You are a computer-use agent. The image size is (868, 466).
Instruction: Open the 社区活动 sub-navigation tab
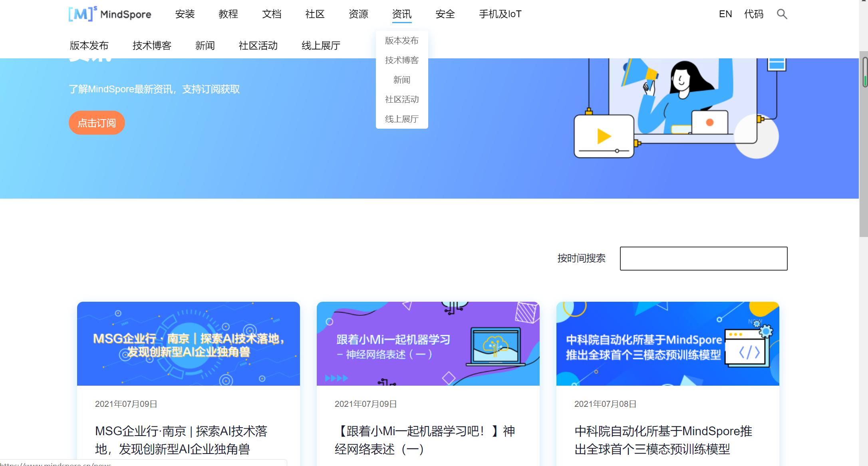[x=258, y=46]
